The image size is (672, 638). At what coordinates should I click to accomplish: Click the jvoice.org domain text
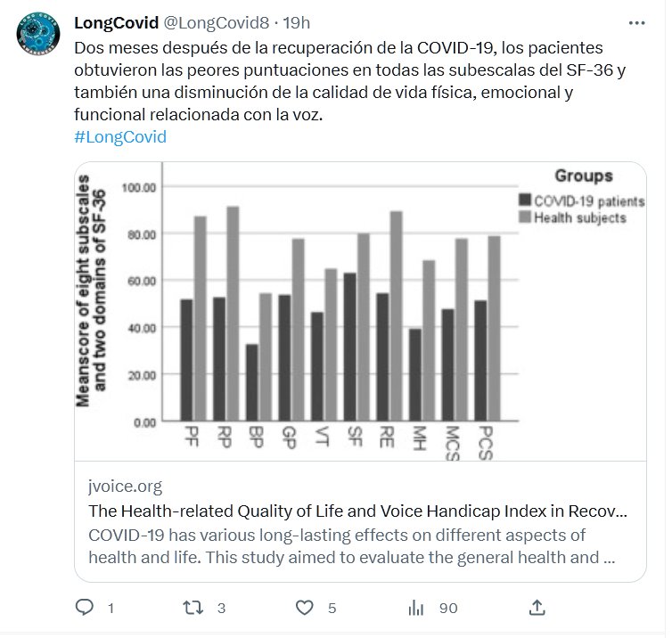click(126, 487)
